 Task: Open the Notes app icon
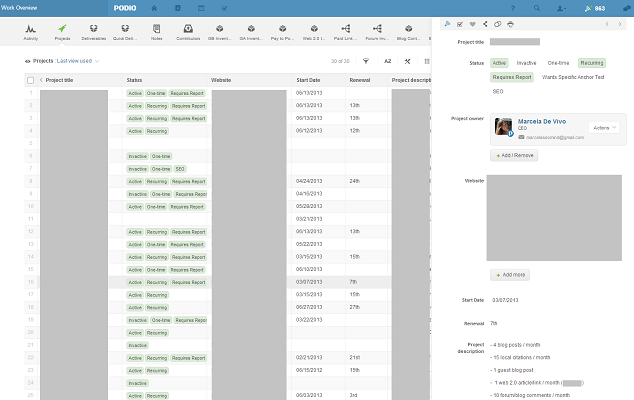coord(156,32)
